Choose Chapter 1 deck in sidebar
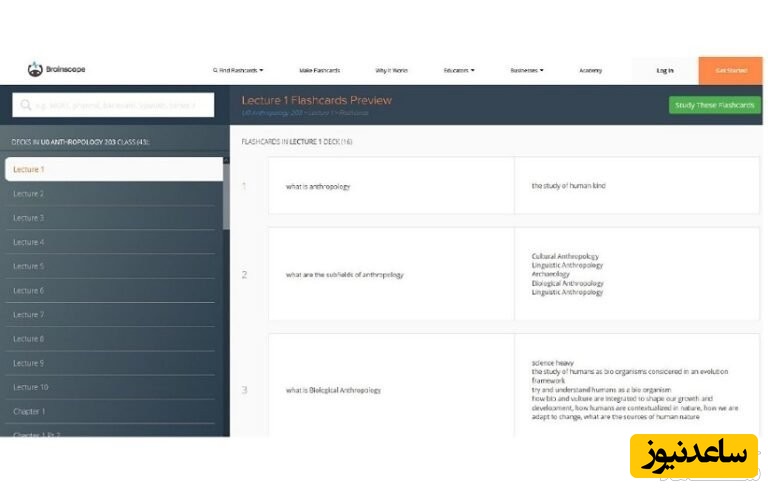This screenshot has width=768, height=488. [113, 411]
